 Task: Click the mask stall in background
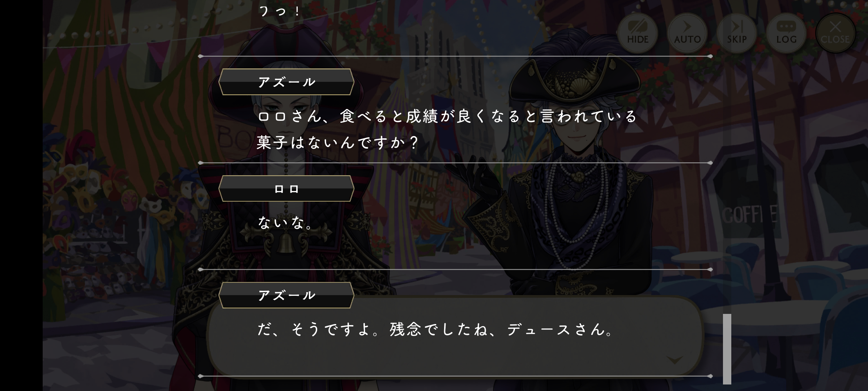click(109, 217)
